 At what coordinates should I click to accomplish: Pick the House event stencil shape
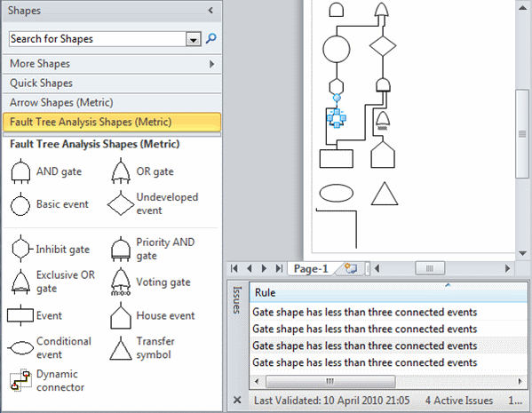121,316
